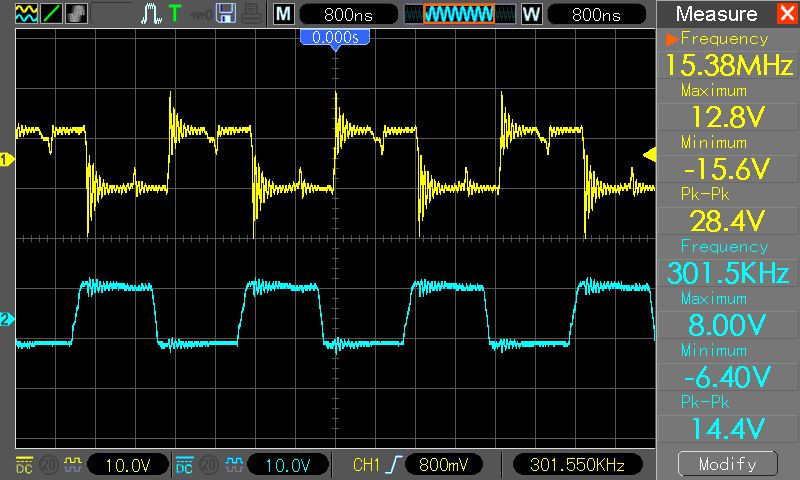Click the greyed-out key lock icon
The width and height of the screenshot is (800, 480).
pos(201,15)
